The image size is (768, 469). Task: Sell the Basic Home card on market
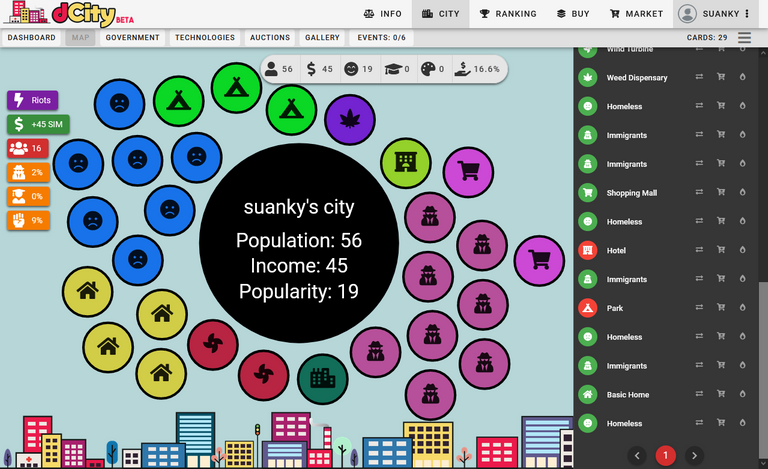click(x=721, y=394)
